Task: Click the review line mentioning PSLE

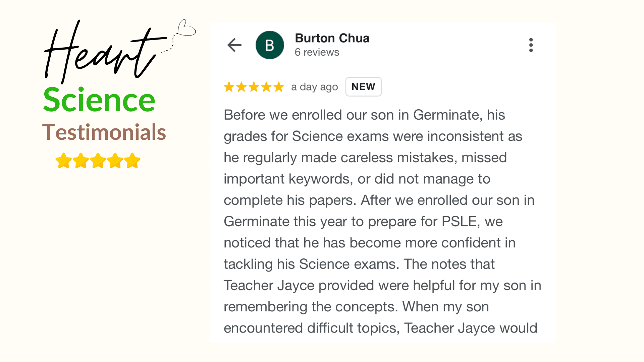Action: 363,222
